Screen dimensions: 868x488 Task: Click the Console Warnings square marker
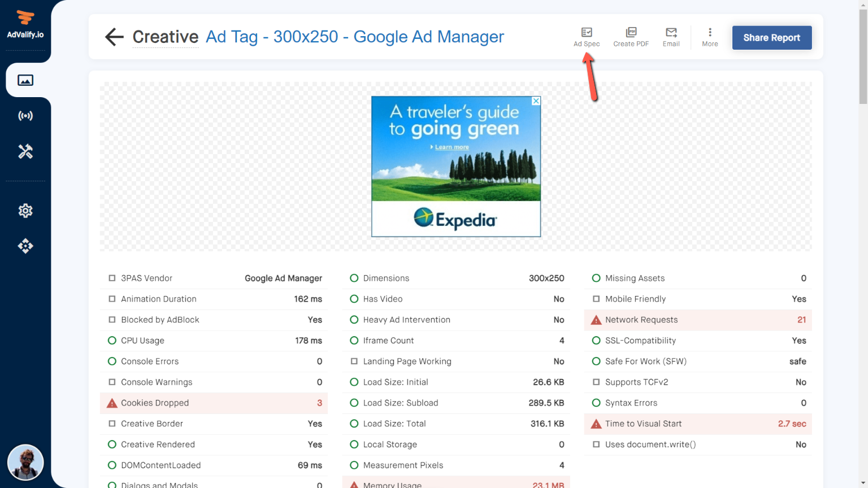(x=112, y=382)
